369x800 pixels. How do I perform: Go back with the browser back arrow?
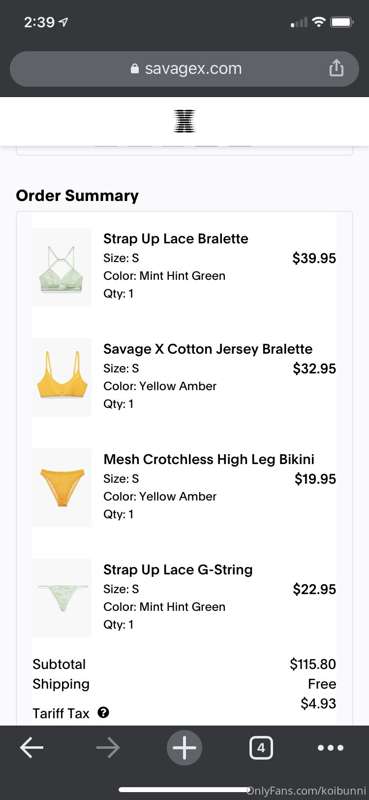pyautogui.click(x=32, y=748)
